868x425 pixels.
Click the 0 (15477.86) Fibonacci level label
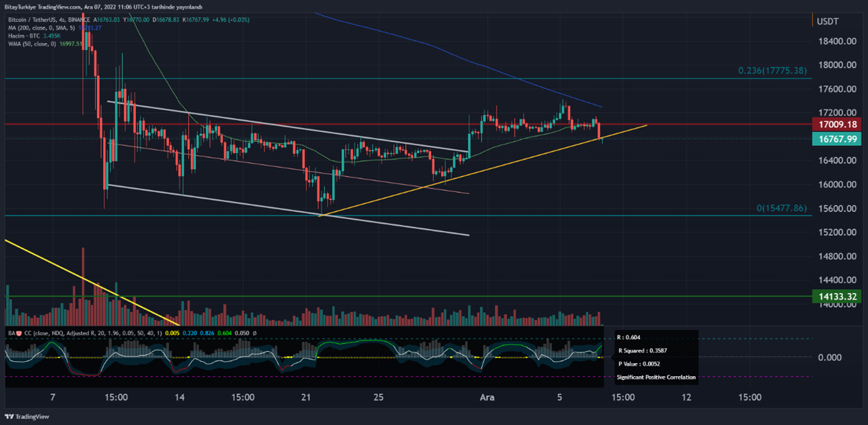782,208
